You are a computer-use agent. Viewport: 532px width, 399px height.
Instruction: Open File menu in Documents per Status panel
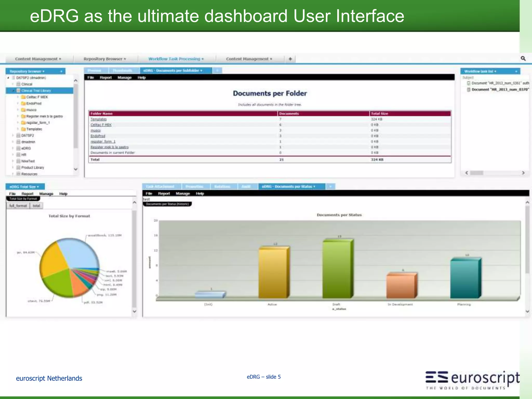[x=149, y=194]
